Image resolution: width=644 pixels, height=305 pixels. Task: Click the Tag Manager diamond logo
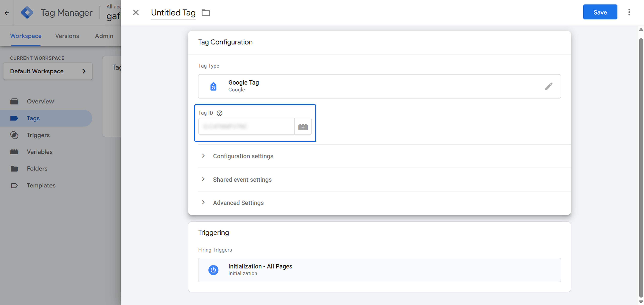[27, 12]
